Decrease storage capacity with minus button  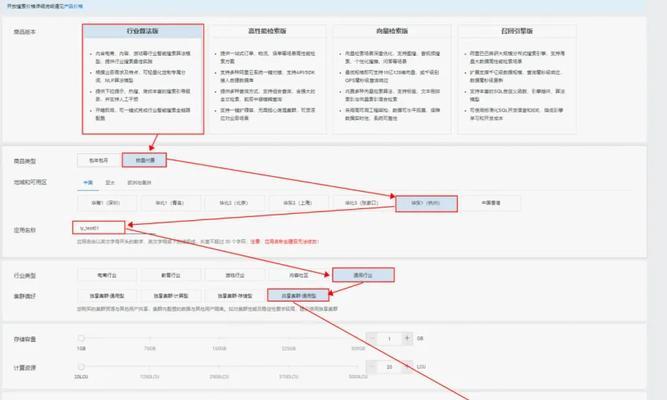371,339
